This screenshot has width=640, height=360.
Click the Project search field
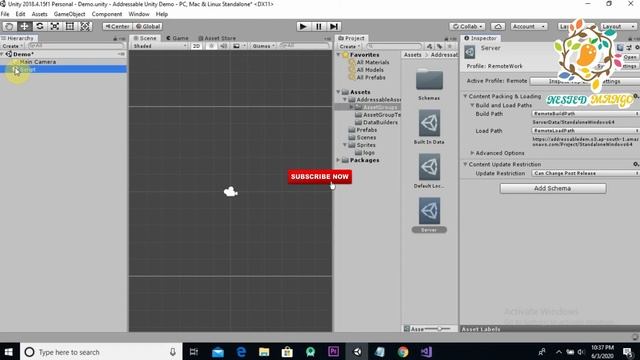[x=394, y=46]
